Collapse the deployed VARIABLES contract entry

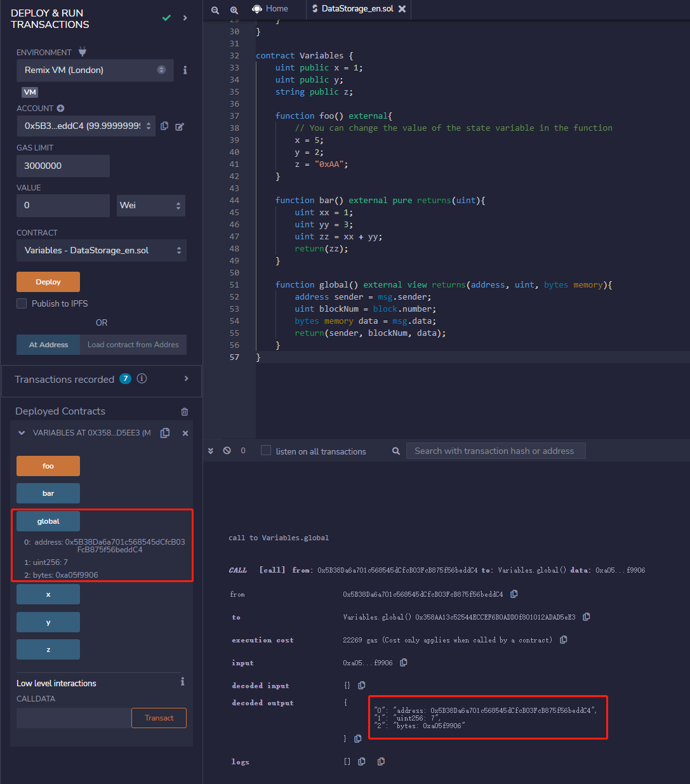click(x=21, y=432)
